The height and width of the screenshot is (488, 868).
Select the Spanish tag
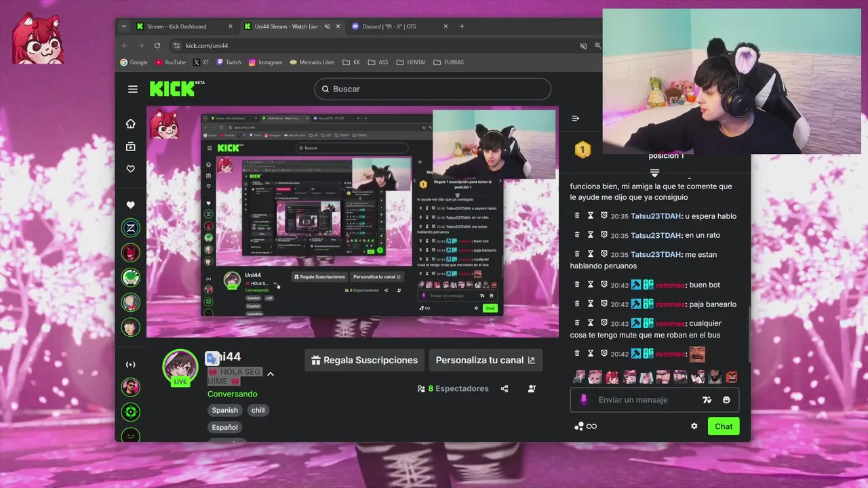(224, 410)
